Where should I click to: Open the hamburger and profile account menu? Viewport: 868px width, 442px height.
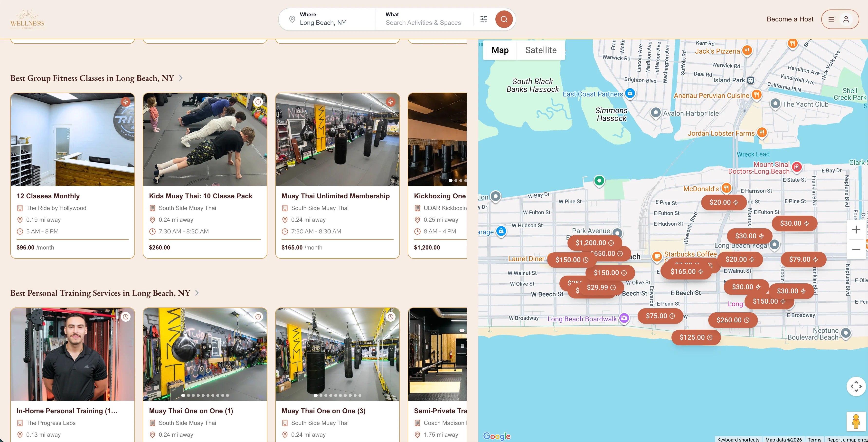point(840,19)
